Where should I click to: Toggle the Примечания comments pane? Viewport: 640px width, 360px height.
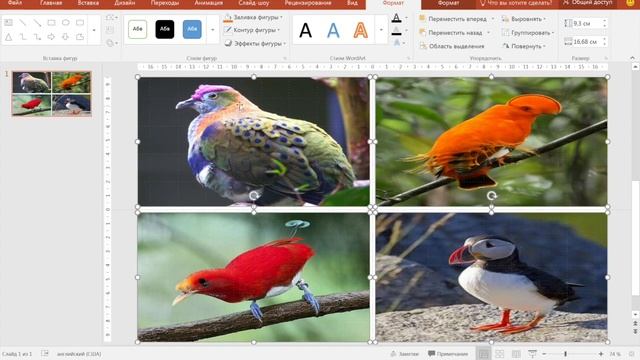(448, 354)
